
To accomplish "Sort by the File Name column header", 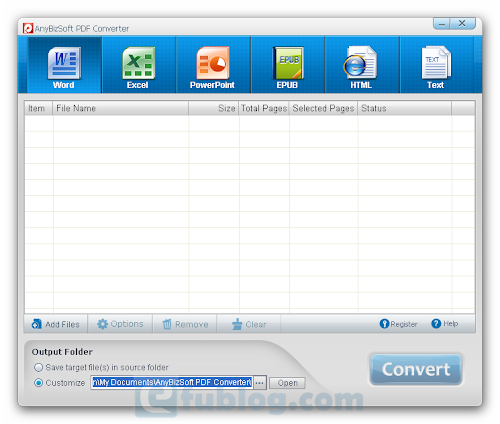I will coord(121,108).
